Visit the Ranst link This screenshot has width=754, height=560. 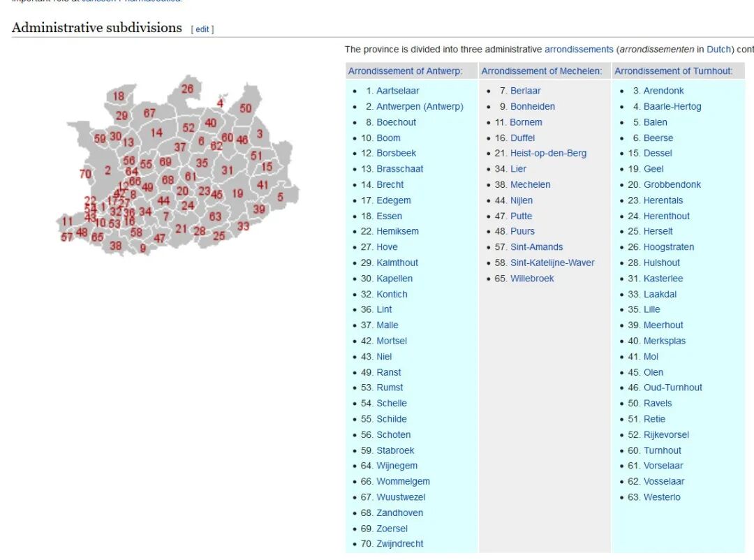[x=389, y=372]
